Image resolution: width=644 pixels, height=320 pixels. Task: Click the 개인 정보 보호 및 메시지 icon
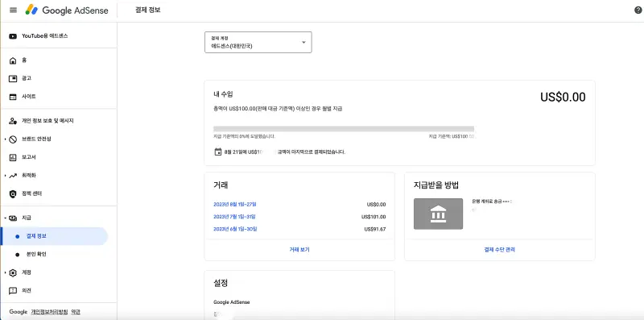(13, 121)
